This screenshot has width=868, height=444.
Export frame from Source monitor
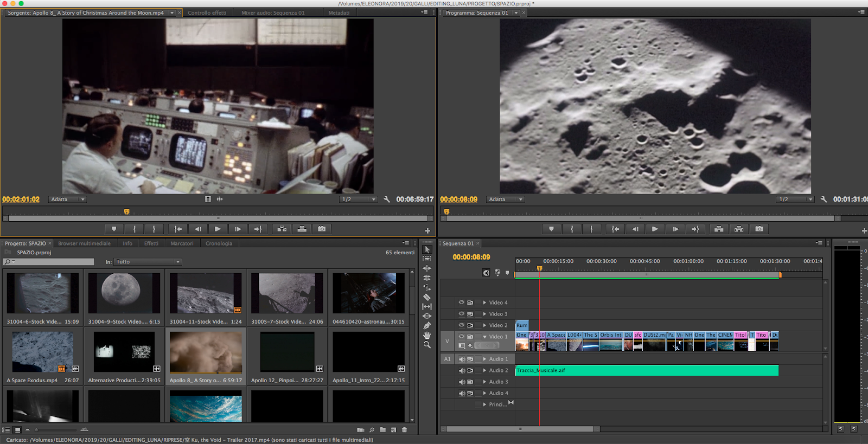point(322,229)
